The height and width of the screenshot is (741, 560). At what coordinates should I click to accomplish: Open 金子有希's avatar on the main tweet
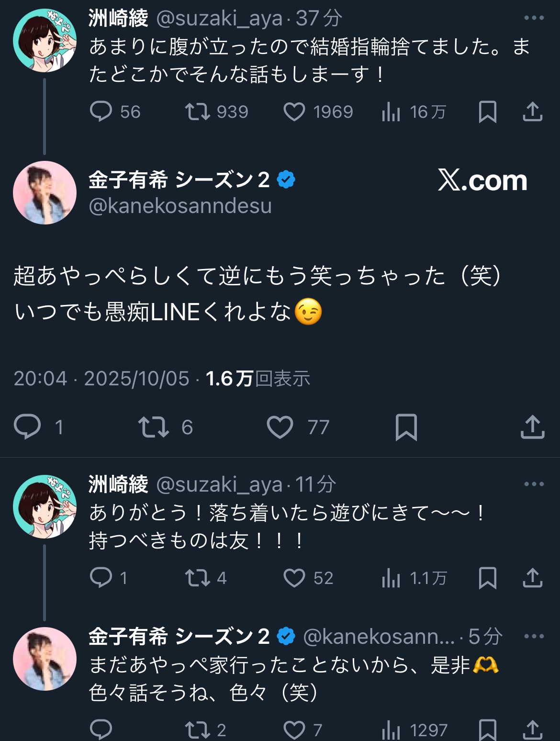pos(45,192)
